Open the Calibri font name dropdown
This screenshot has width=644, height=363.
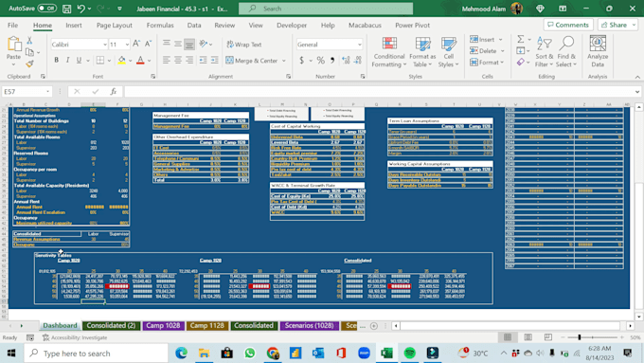(x=105, y=45)
